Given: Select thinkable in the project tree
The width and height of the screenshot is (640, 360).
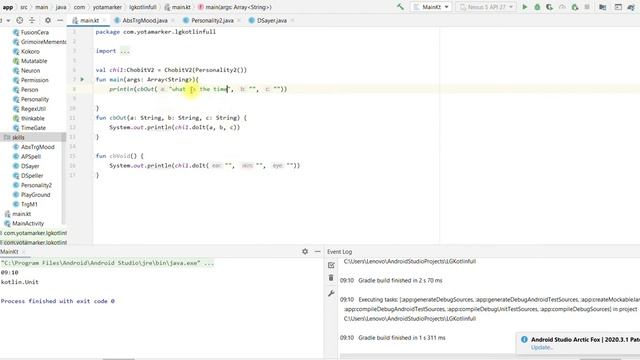Looking at the screenshot, I should pyautogui.click(x=29, y=118).
